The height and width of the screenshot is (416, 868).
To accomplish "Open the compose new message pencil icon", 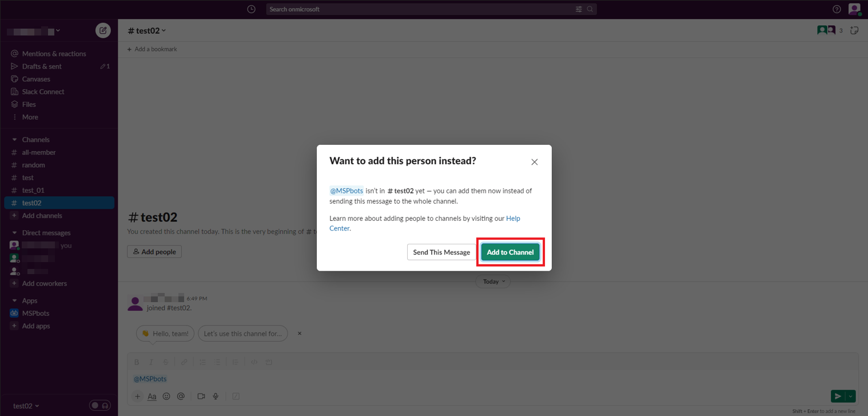I will (103, 30).
